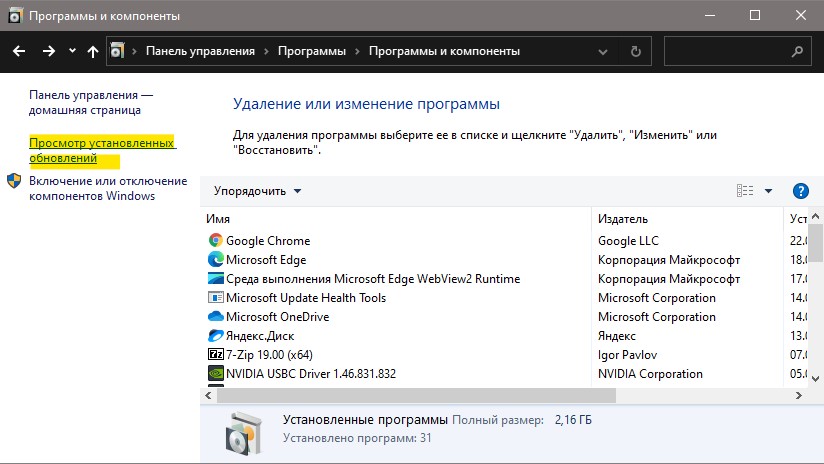This screenshot has height=464, width=824.
Task: Click the Google Chrome icon in list
Action: [x=215, y=241]
